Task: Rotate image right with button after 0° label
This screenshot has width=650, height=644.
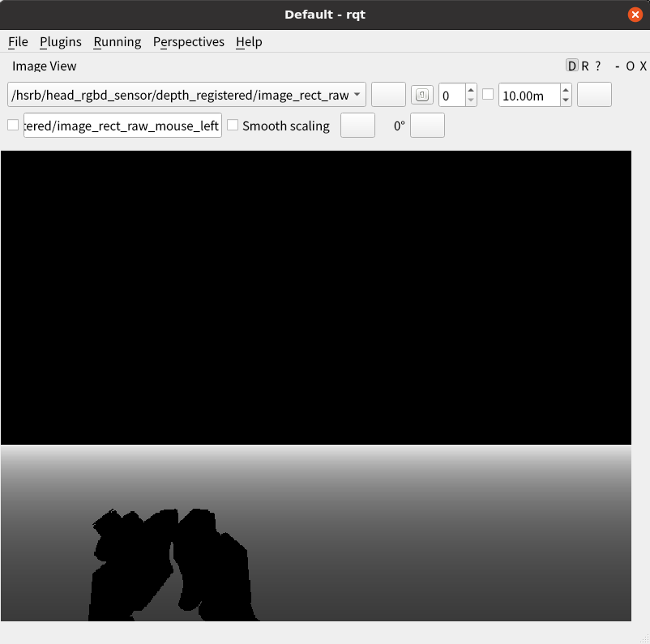Action: click(427, 126)
